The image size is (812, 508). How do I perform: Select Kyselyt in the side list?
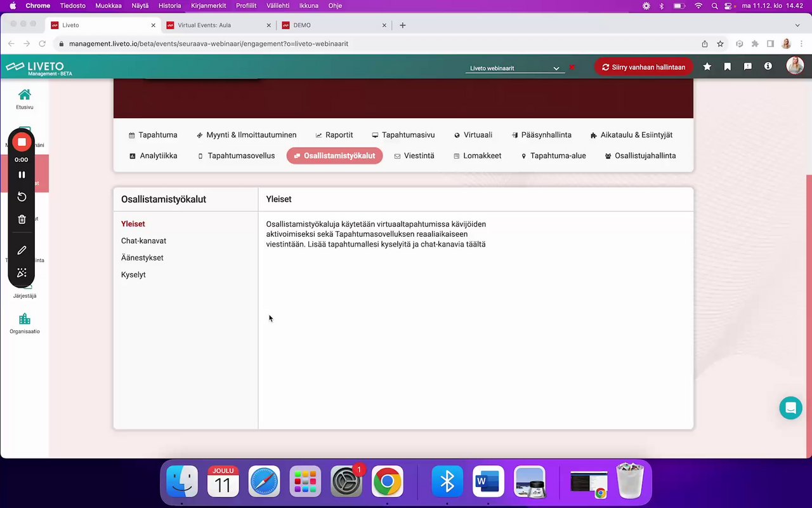133,275
